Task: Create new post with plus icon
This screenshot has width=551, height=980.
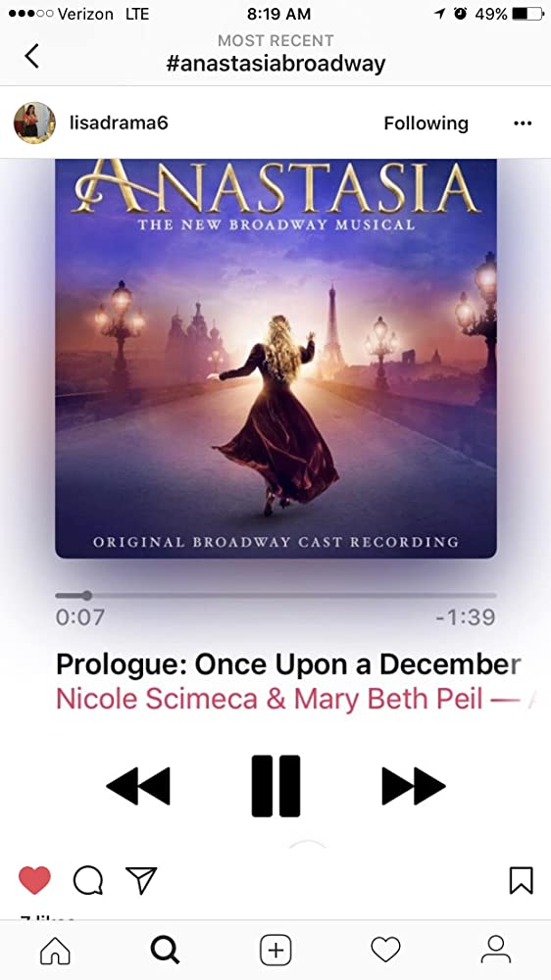Action: click(275, 951)
